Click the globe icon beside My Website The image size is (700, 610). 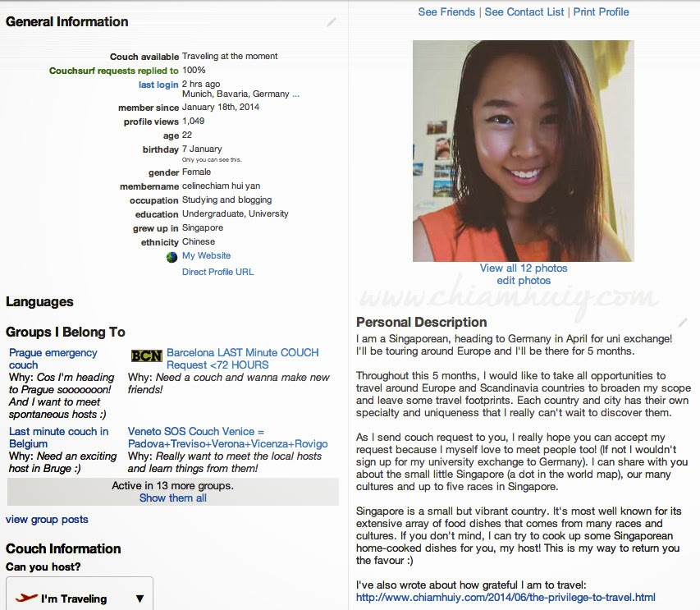pos(172,257)
